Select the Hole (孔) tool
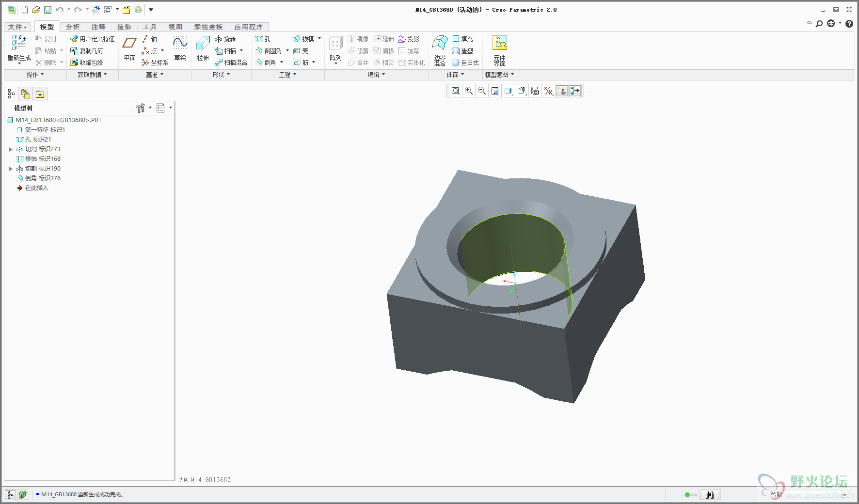The width and height of the screenshot is (859, 504). pos(262,39)
